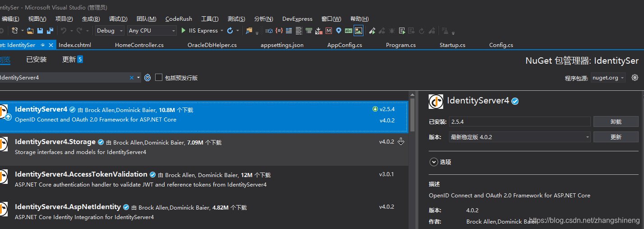Viewport: 644px width, 229px height.
Task: Click the map pin marker toolbar icon
Action: click(x=339, y=31)
